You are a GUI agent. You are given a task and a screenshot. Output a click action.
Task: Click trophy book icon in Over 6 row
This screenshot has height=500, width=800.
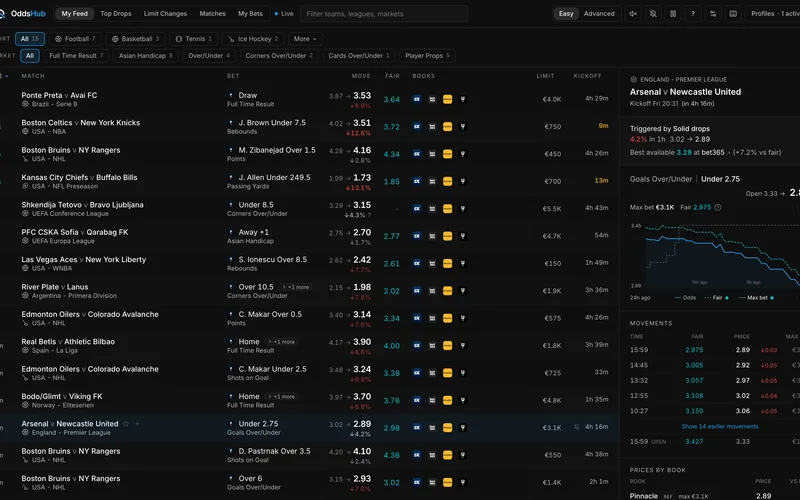(463, 482)
